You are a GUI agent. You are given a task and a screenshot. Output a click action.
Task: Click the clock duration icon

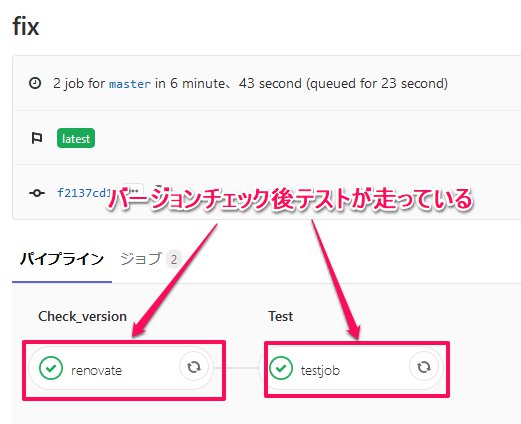click(35, 83)
